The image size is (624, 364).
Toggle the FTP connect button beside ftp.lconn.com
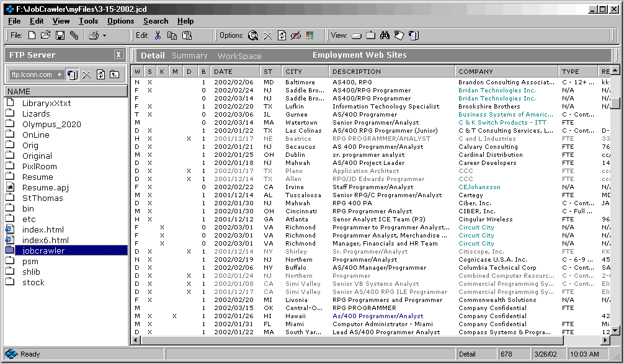coord(73,74)
